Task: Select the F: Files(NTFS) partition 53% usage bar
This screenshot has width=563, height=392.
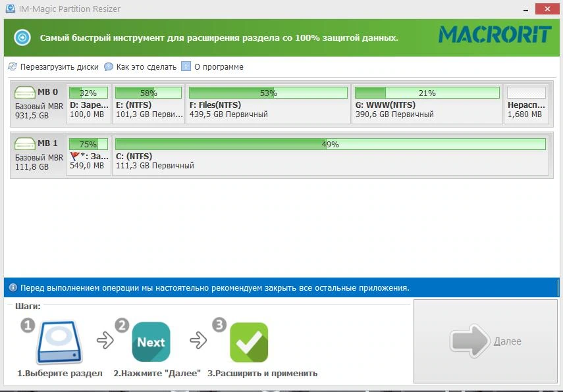Action: tap(268, 93)
